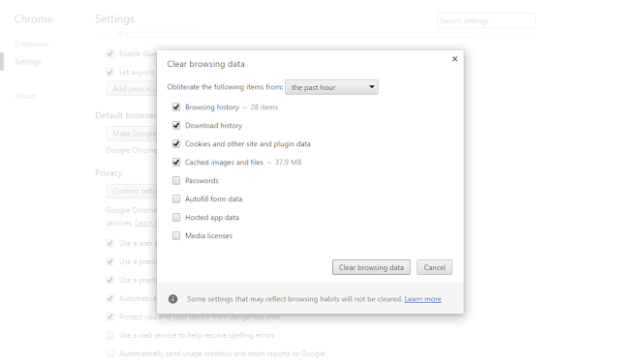Toggle 'Use a web service to help resolve spelling errors'

109,335
